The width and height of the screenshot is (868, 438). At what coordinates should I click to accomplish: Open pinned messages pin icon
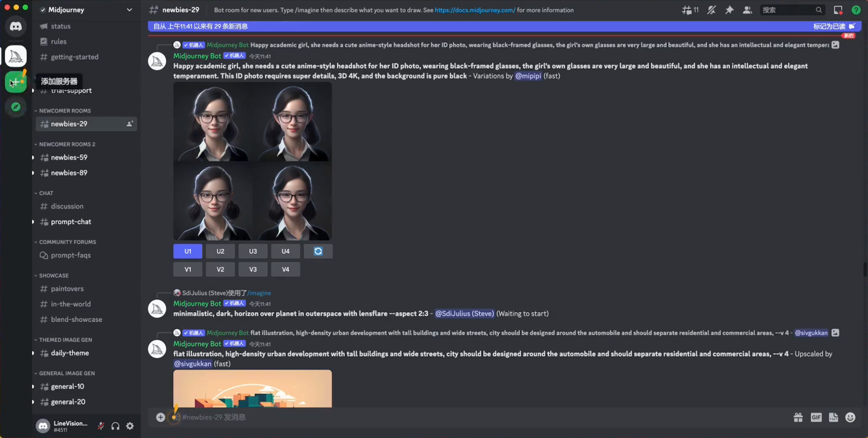(729, 10)
